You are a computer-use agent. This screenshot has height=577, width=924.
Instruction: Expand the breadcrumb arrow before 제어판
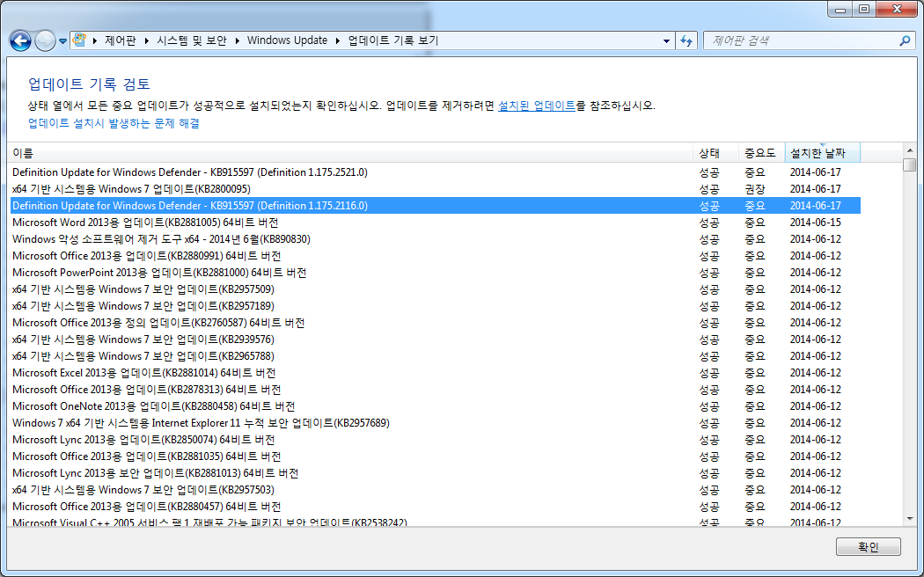95,40
